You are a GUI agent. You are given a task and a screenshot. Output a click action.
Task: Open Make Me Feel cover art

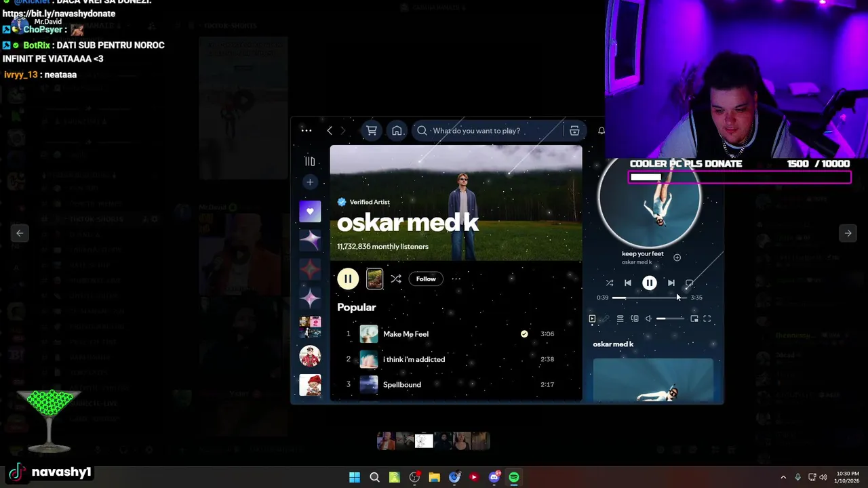coord(369,334)
